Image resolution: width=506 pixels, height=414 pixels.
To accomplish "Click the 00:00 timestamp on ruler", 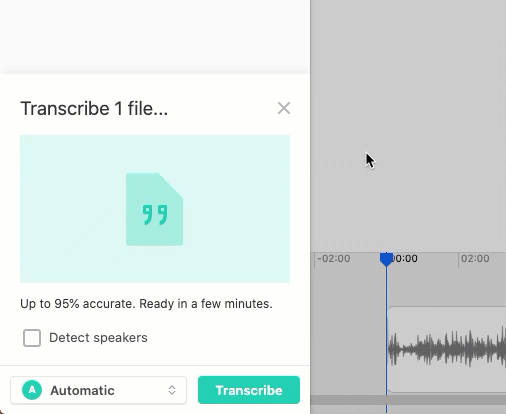I will point(405,258).
